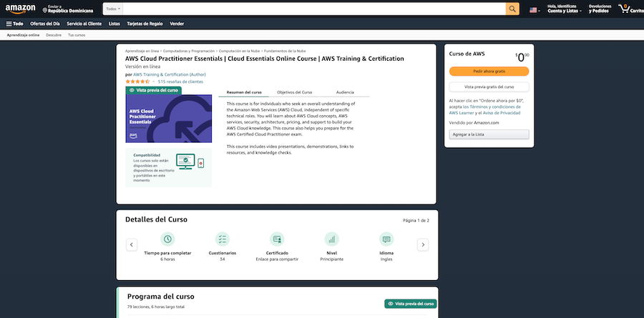
Task: Open the Descubre subnav item
Action: point(54,35)
